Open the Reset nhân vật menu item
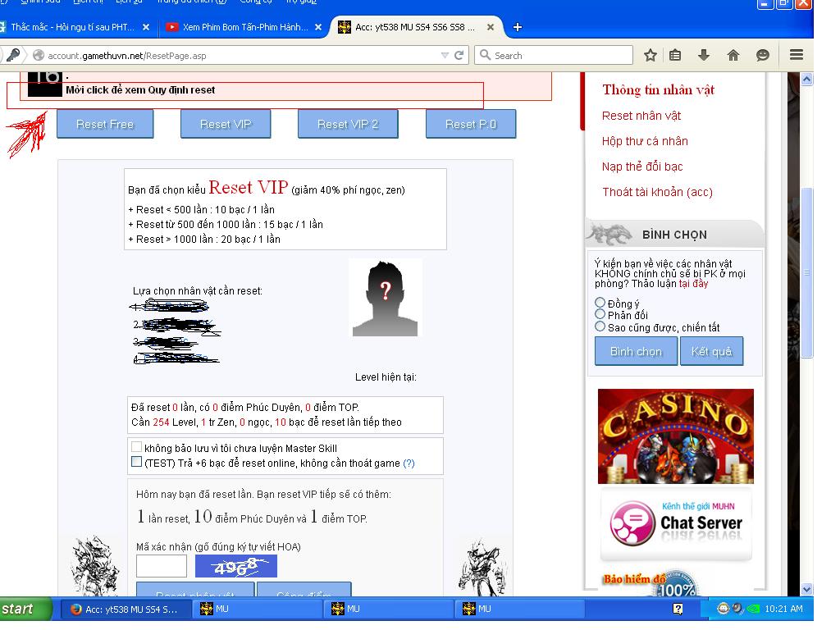840x630 pixels. pyautogui.click(x=641, y=116)
